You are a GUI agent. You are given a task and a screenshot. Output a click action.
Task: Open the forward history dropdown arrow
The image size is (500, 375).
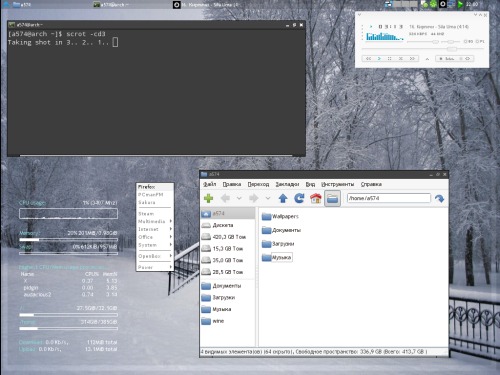[268, 198]
